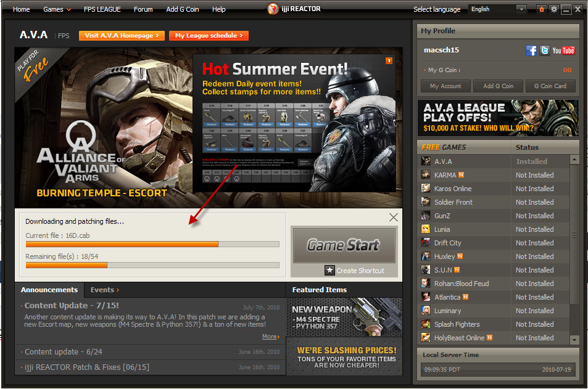
Task: Switch to the Events tab
Action: 105,290
